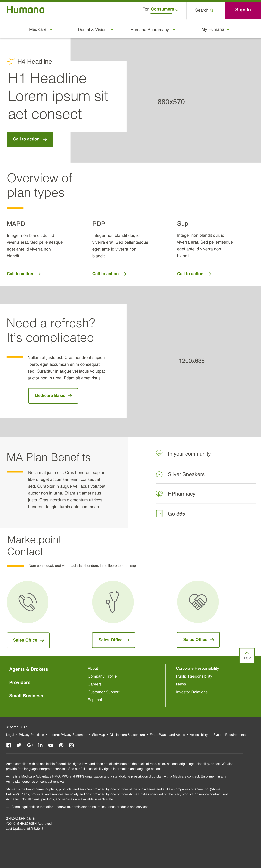This screenshot has width=261, height=868.
Task: Open the Dental & Vision menu
Action: tap(95, 30)
